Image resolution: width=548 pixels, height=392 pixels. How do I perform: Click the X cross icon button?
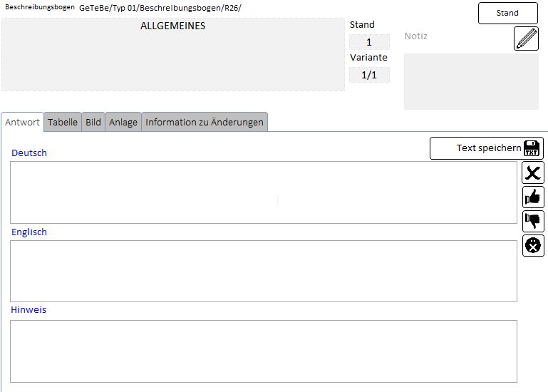(533, 172)
